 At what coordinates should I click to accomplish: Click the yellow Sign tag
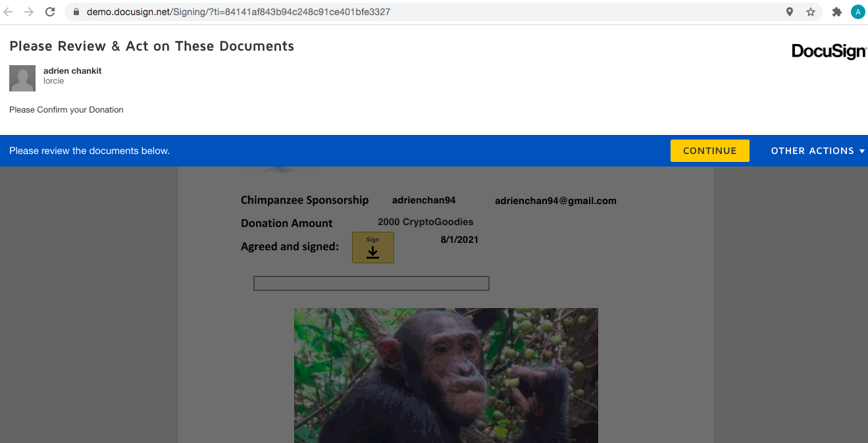[x=373, y=248]
